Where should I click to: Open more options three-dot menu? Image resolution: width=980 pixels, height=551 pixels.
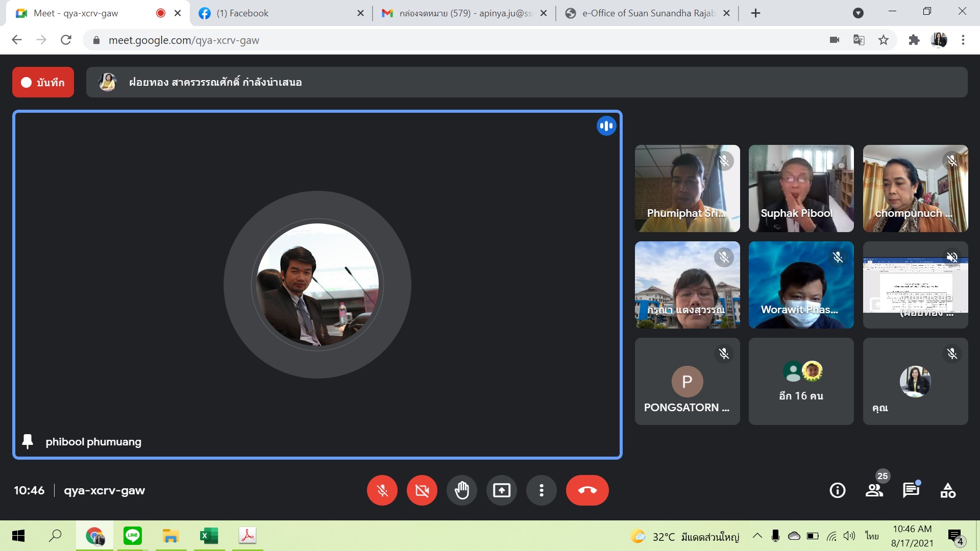[x=541, y=490]
